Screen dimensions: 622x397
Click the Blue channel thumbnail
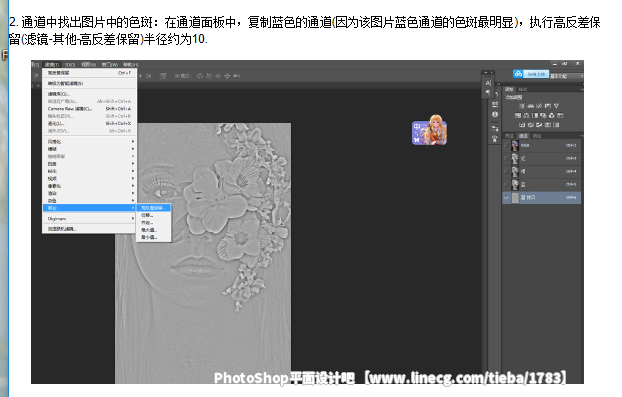click(515, 184)
